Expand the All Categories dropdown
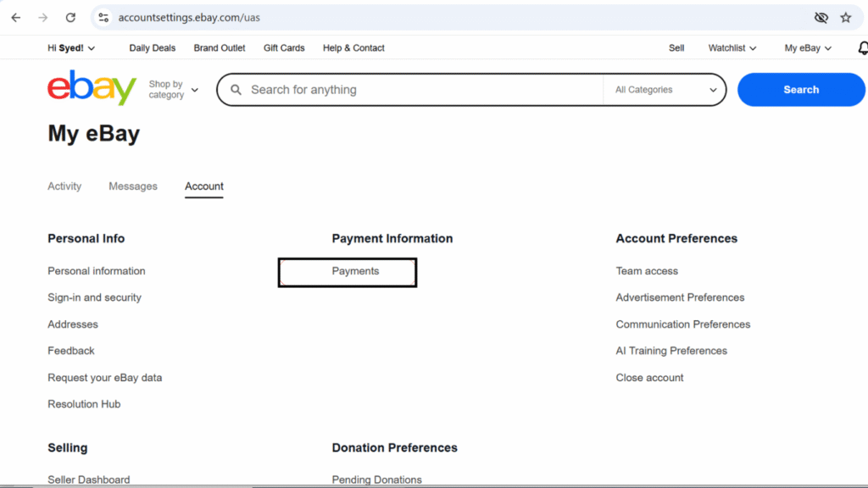The width and height of the screenshot is (868, 488). click(x=665, y=89)
